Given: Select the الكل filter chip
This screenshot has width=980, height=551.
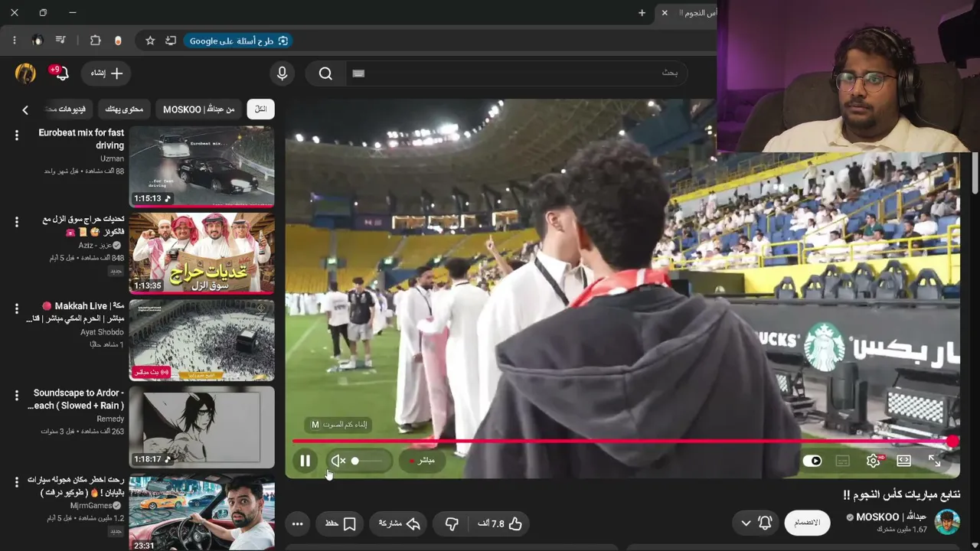Looking at the screenshot, I should tap(260, 109).
